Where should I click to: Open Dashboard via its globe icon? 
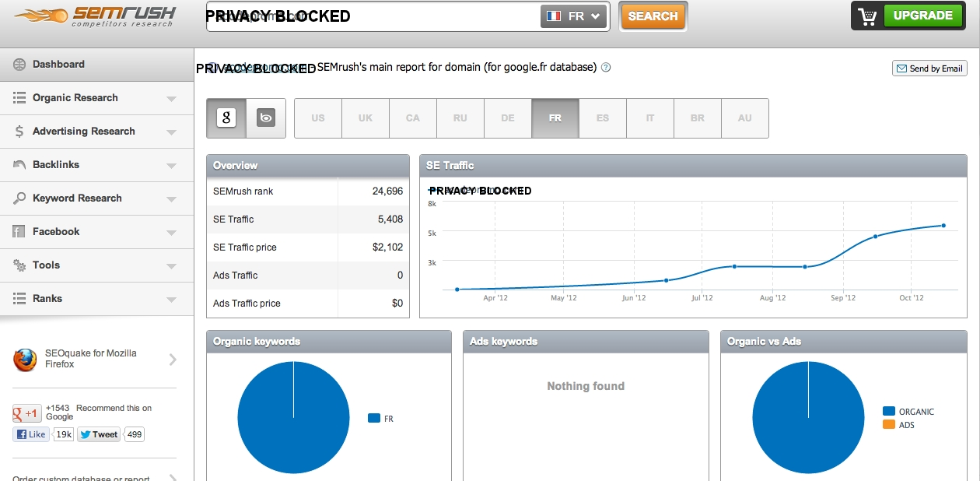coord(19,65)
